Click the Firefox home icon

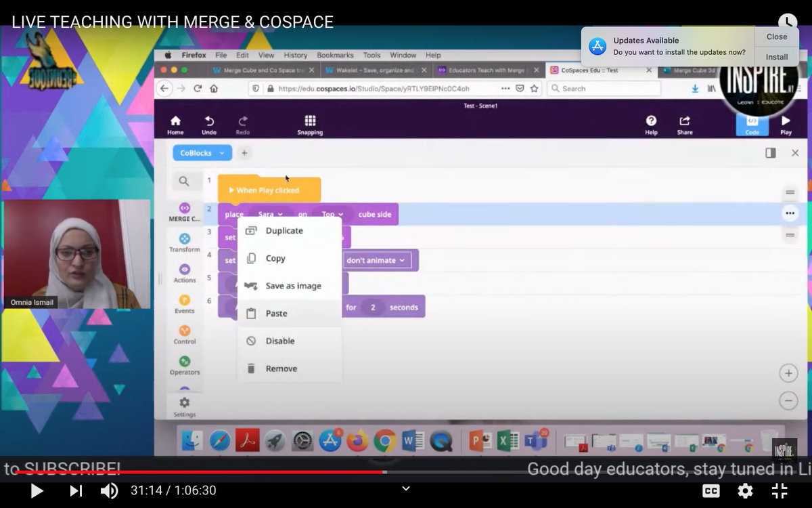[x=214, y=88]
